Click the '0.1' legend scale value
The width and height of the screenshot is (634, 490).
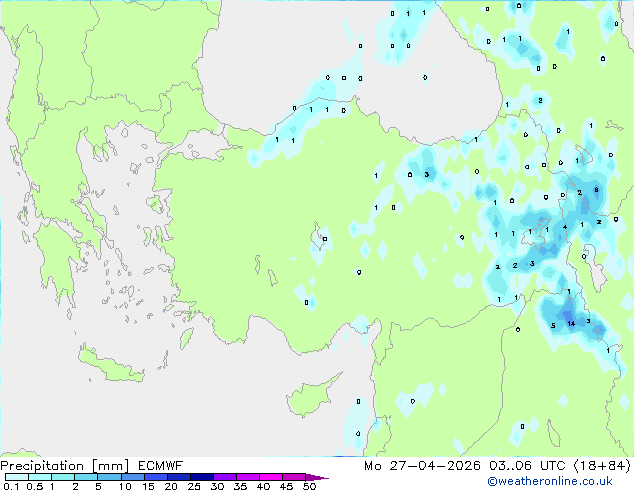click(x=11, y=486)
